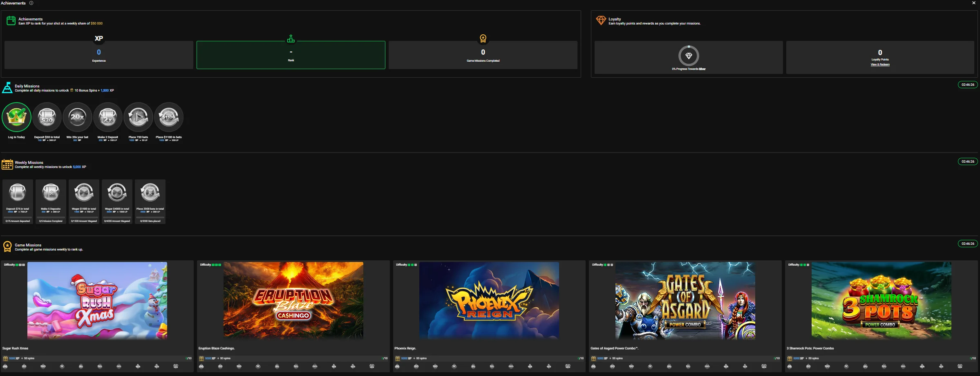Click the Phoenix Reign title

tap(405, 349)
